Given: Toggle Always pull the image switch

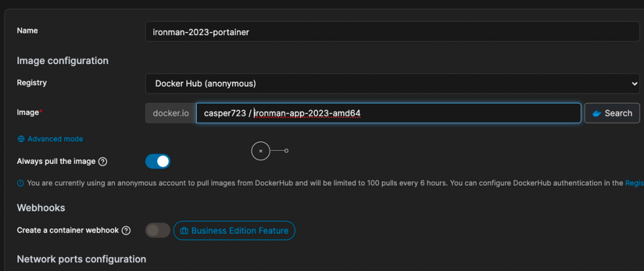Looking at the screenshot, I should pos(158,162).
